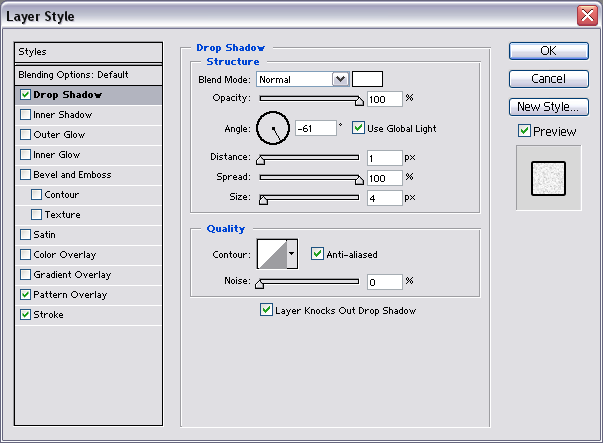
Task: Open the Contour picker dropdown arrow
Action: click(292, 254)
